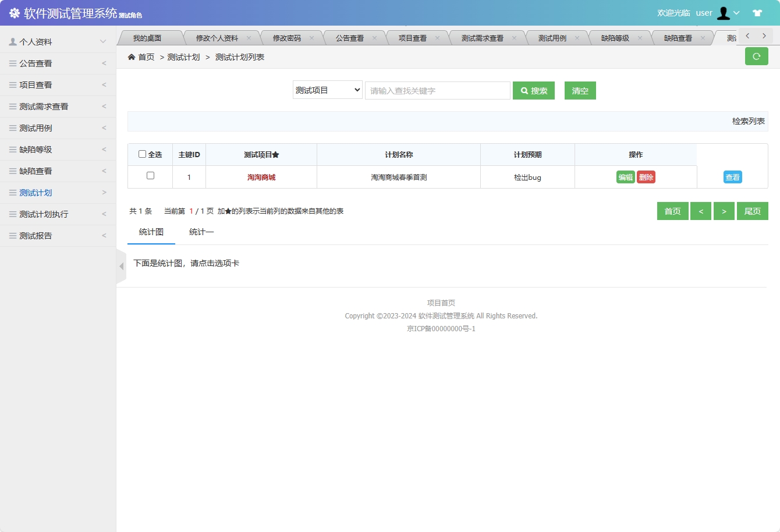Click the 查看 button on the plan row
The width and height of the screenshot is (780, 532).
tap(732, 177)
